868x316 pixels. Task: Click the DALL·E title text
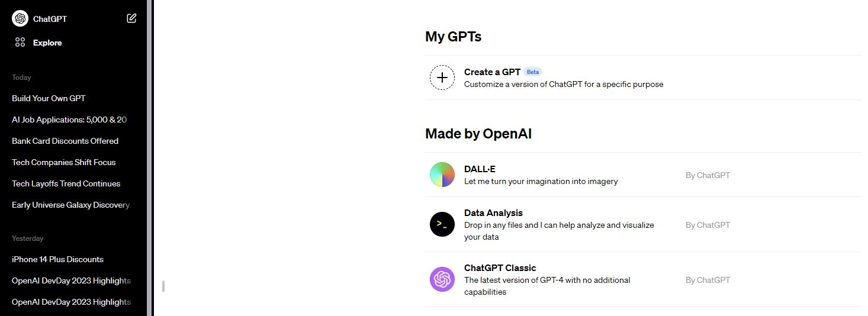click(x=480, y=169)
